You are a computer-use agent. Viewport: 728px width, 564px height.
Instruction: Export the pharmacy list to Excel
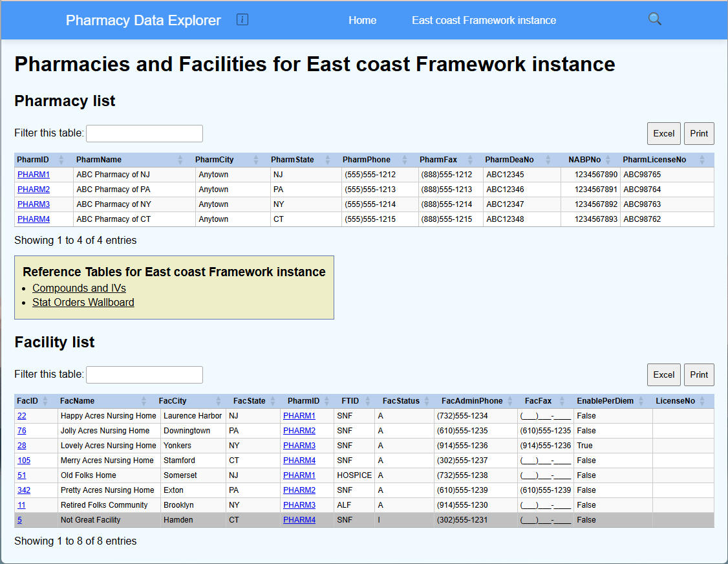(663, 133)
